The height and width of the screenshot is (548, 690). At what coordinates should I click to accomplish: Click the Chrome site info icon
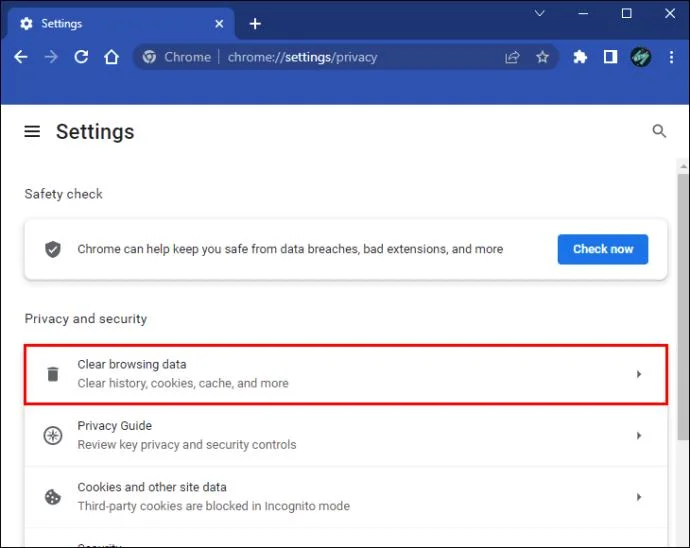pos(149,57)
